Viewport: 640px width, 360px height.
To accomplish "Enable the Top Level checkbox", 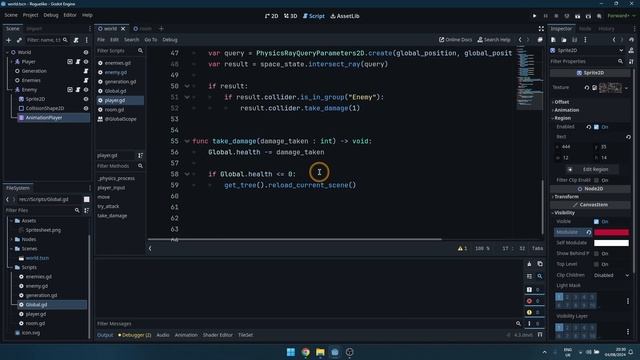I will (596, 264).
